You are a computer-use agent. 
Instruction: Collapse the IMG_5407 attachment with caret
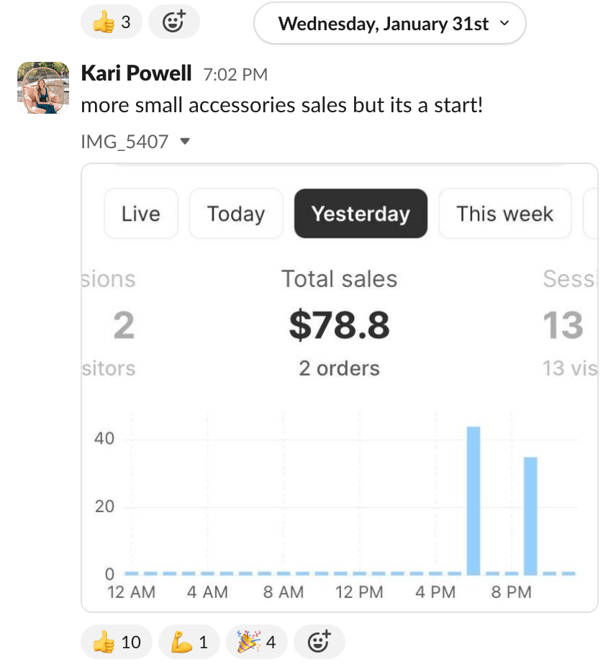(x=185, y=142)
